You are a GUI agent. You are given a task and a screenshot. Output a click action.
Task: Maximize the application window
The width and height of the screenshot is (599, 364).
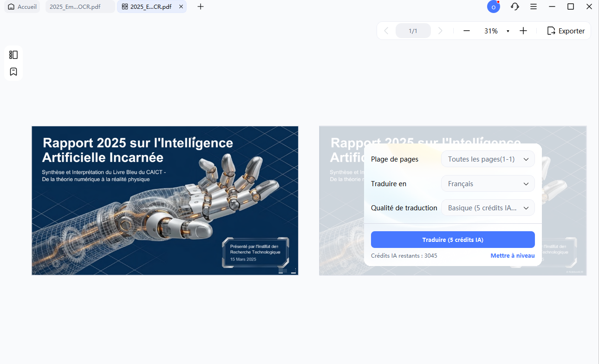tap(571, 6)
